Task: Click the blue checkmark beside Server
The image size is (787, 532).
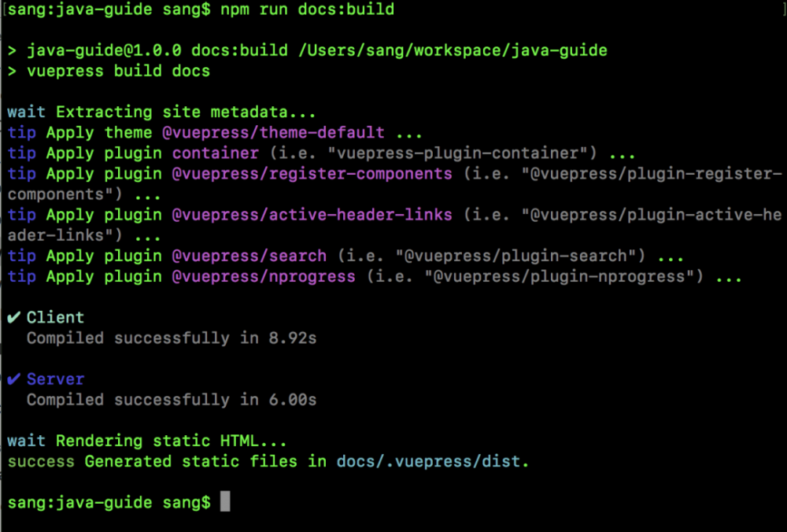Action: coord(13,379)
